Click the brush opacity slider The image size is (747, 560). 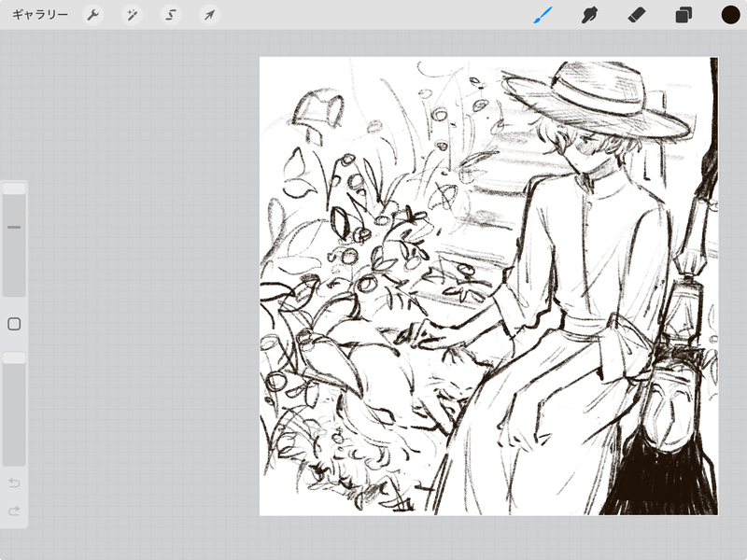click(x=14, y=409)
